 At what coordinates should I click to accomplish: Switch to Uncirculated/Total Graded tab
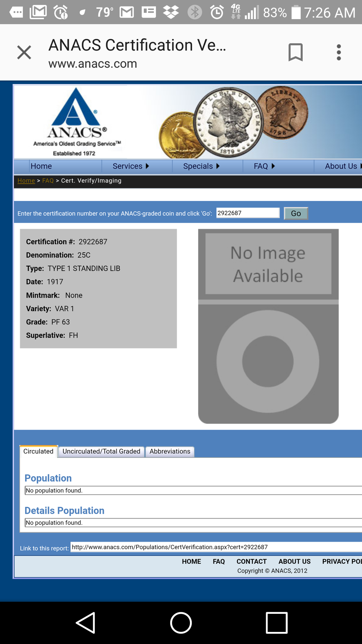coord(101,451)
